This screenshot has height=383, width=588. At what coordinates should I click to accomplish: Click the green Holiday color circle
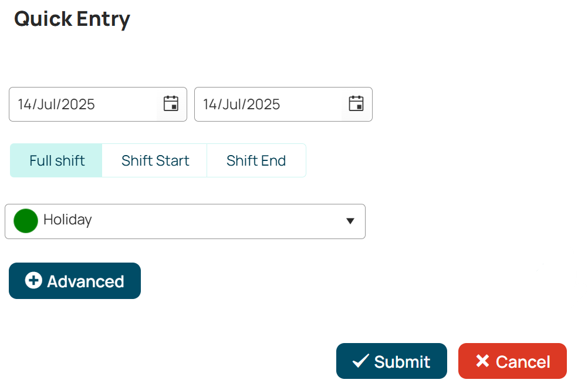[25, 221]
